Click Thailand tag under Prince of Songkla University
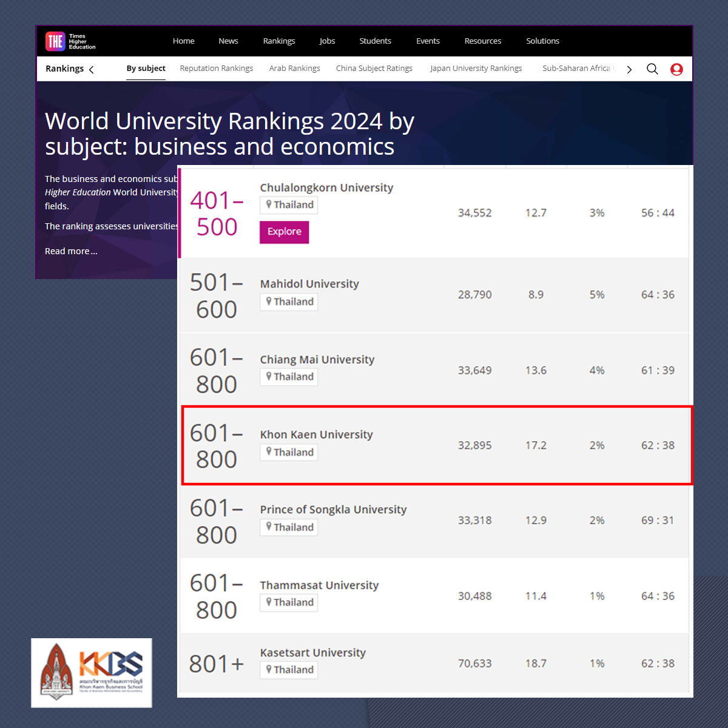The image size is (728, 728). tap(289, 527)
